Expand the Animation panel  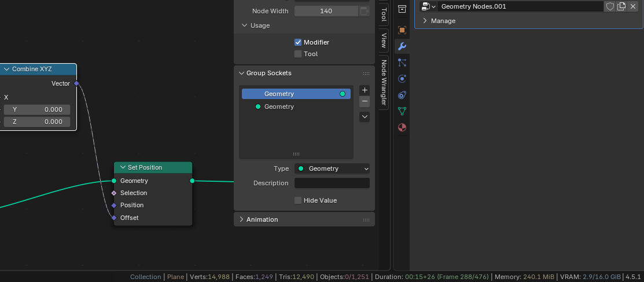304,219
